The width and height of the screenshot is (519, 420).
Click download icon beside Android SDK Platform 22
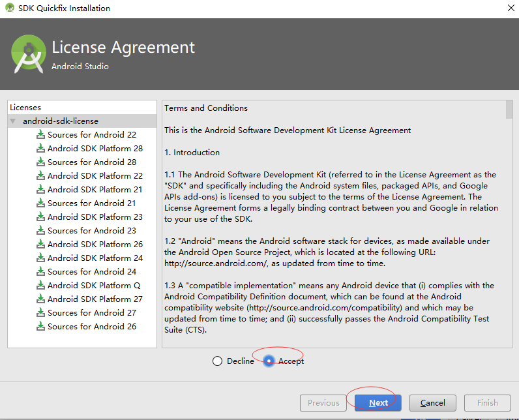(40, 175)
